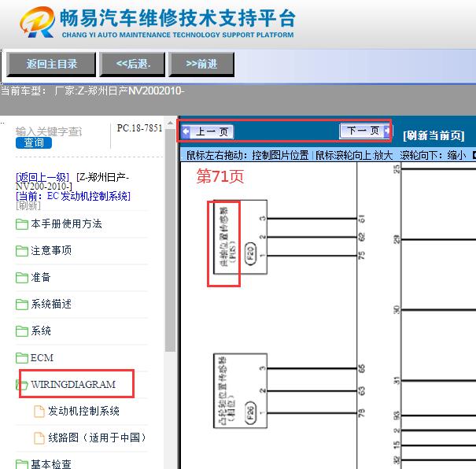Focus the 输入关键字查询 search field
Image resolution: width=476 pixels, height=469 pixels.
(x=49, y=131)
